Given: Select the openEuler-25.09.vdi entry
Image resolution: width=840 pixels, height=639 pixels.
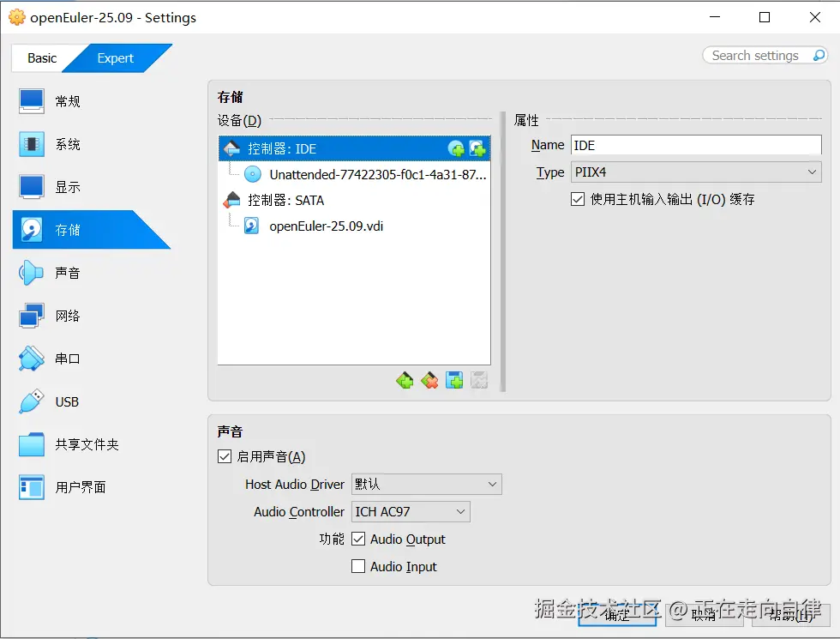Looking at the screenshot, I should (x=354, y=226).
